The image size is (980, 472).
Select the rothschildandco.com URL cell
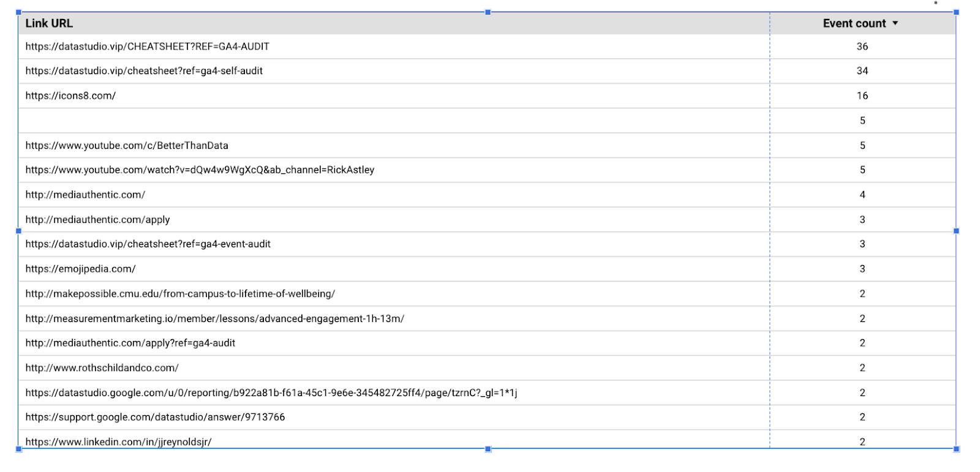102,368
